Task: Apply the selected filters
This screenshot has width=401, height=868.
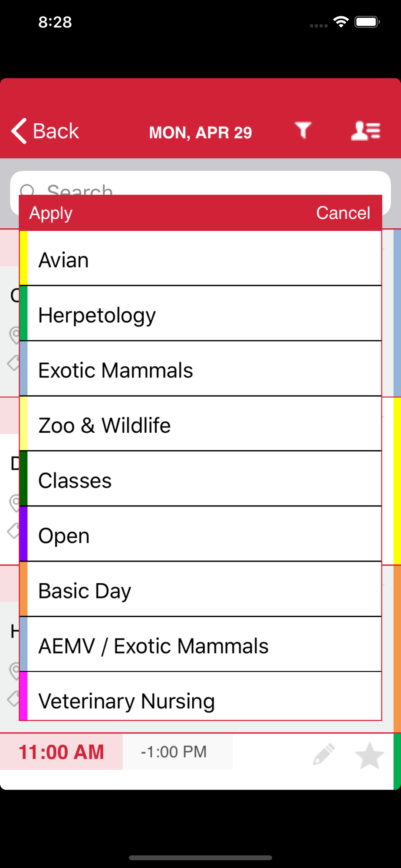Action: (x=51, y=213)
